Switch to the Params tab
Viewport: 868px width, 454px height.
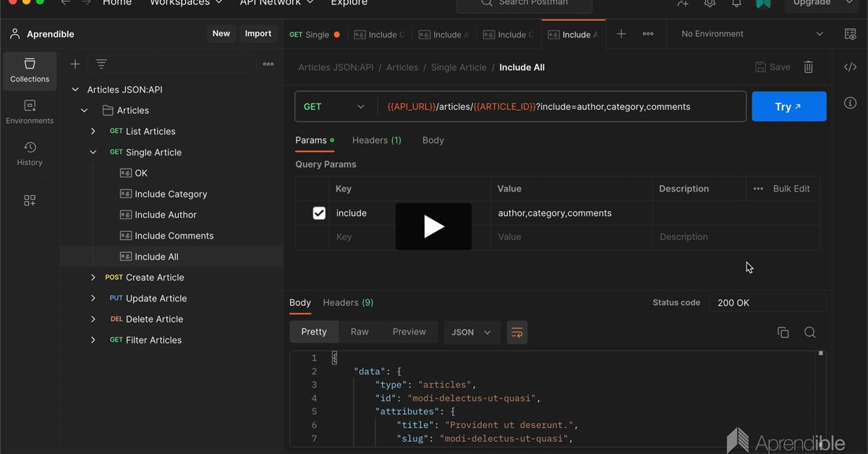click(x=315, y=140)
